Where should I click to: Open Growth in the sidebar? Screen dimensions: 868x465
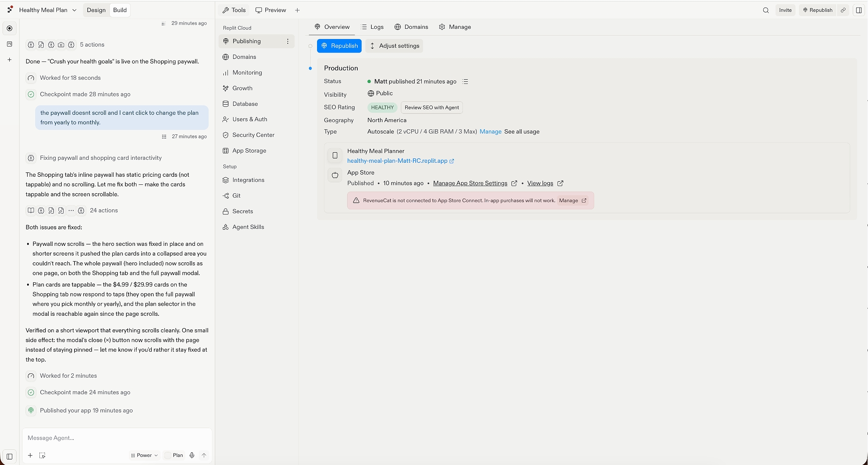click(x=256, y=88)
